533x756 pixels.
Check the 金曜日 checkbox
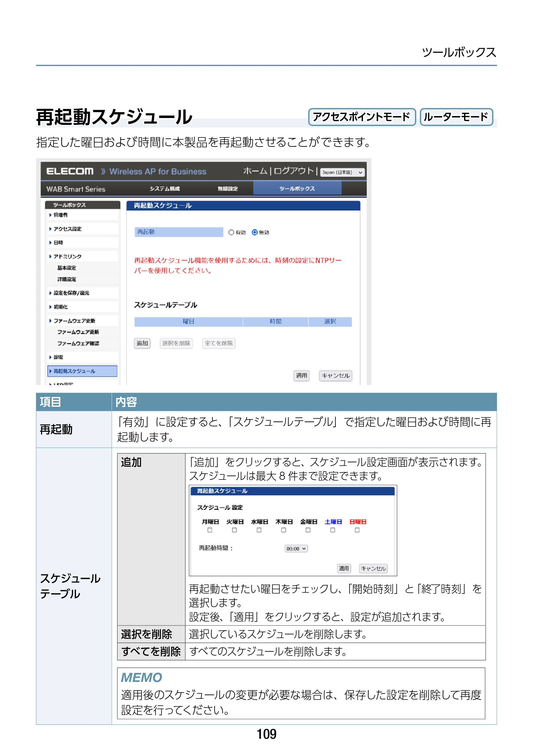pos(308,530)
